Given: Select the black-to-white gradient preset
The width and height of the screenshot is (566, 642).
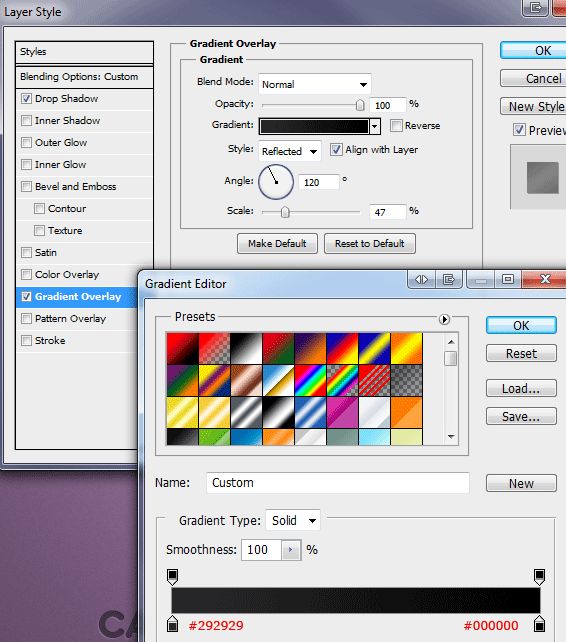Looking at the screenshot, I should (x=246, y=348).
